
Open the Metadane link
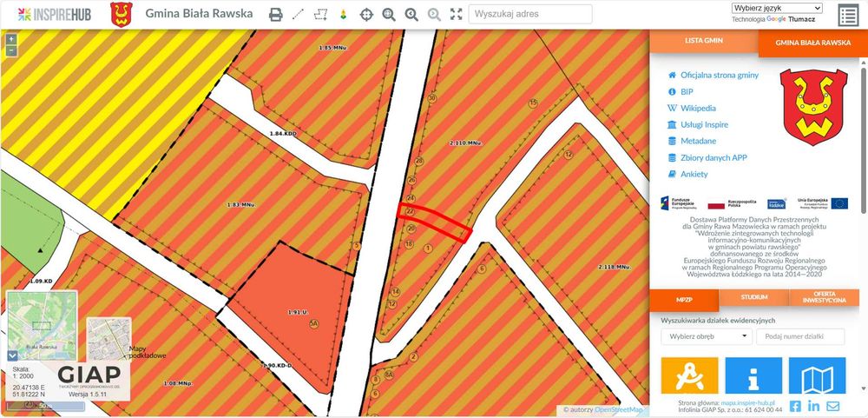(698, 141)
